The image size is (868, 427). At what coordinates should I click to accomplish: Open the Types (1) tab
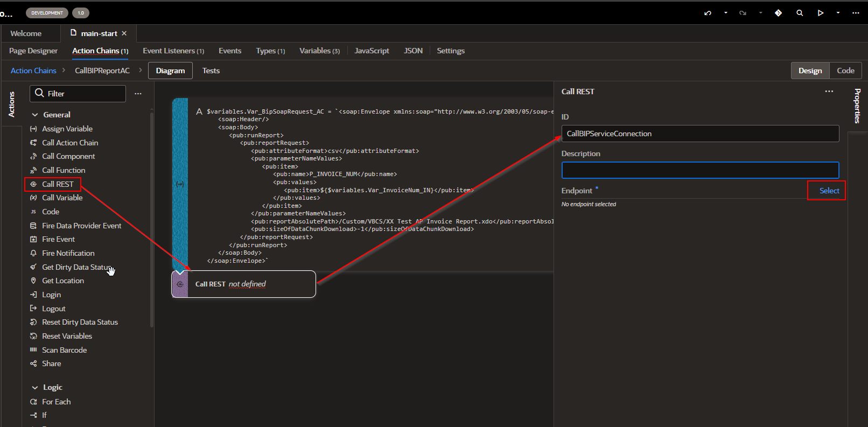click(270, 51)
